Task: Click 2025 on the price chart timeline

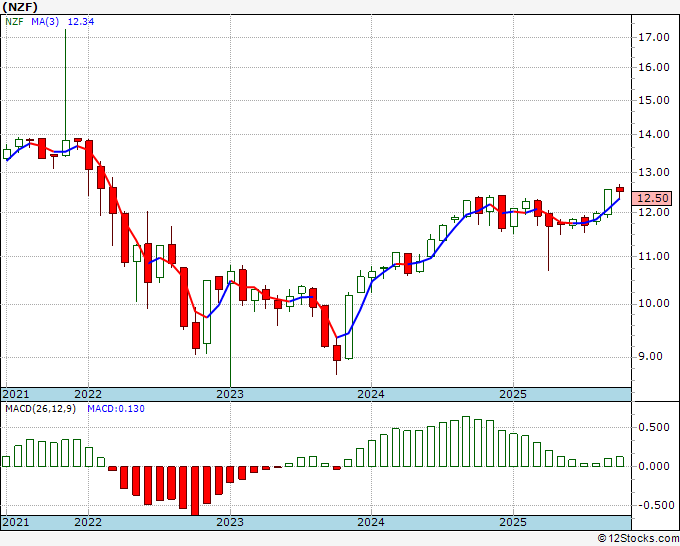Action: (x=513, y=394)
